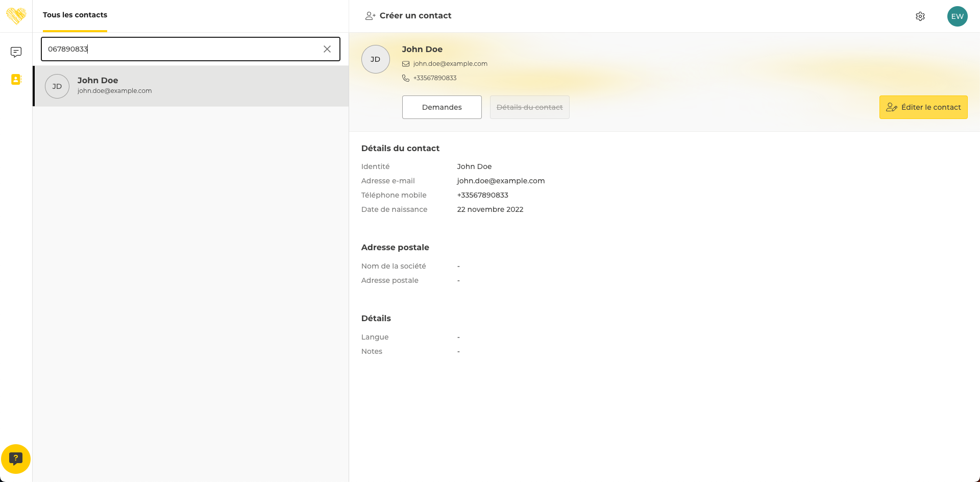Click the phone icon in contact header
This screenshot has height=482, width=980.
406,78
